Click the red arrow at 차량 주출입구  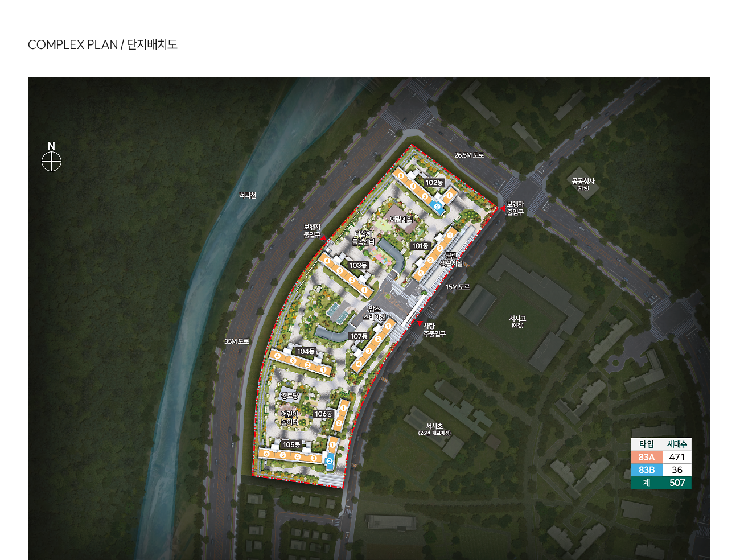pos(420,323)
